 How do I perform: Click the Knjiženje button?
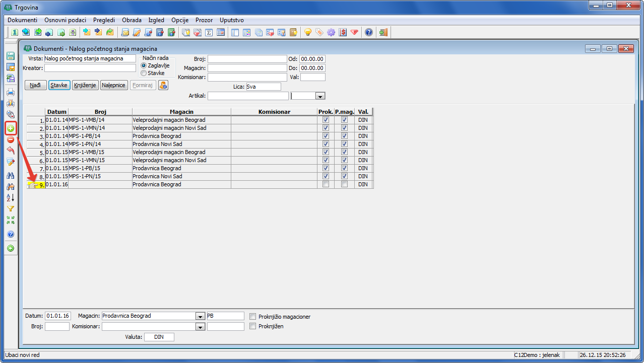(x=85, y=85)
